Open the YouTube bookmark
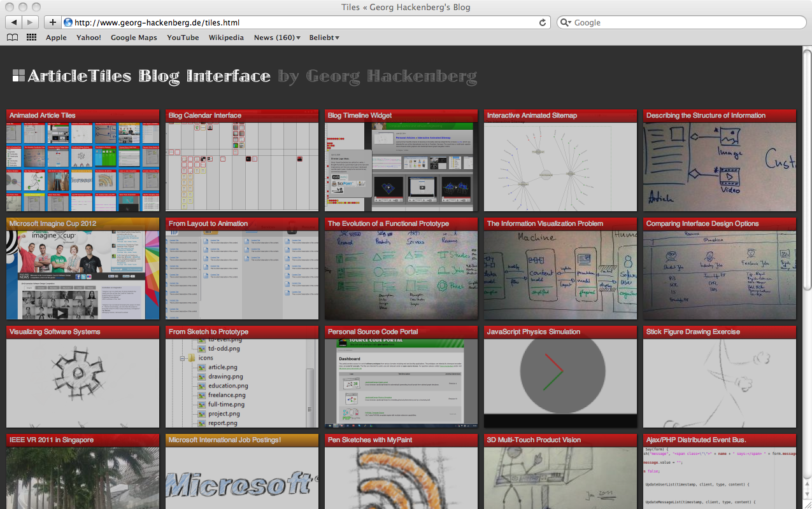 point(183,38)
